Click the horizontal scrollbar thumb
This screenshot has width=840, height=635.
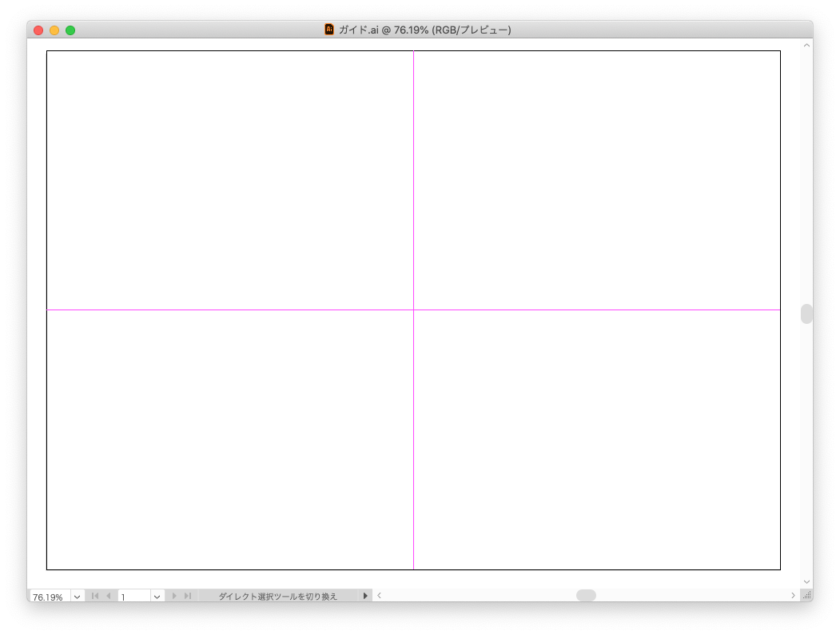coord(586,595)
